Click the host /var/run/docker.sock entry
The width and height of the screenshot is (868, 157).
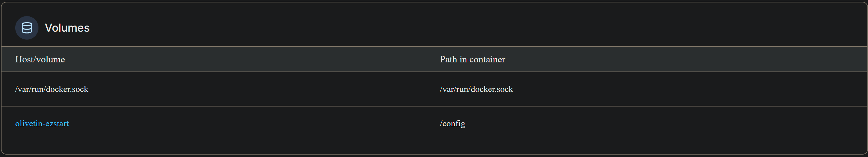coord(52,89)
